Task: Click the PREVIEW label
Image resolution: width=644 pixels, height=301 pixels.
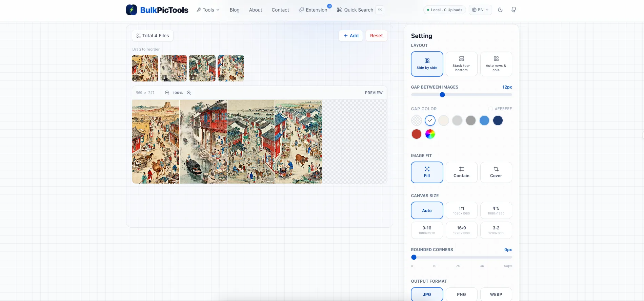Action: coord(374,93)
